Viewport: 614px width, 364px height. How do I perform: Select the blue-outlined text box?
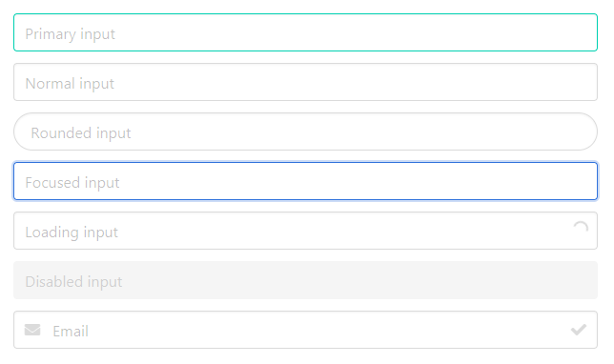tap(305, 181)
